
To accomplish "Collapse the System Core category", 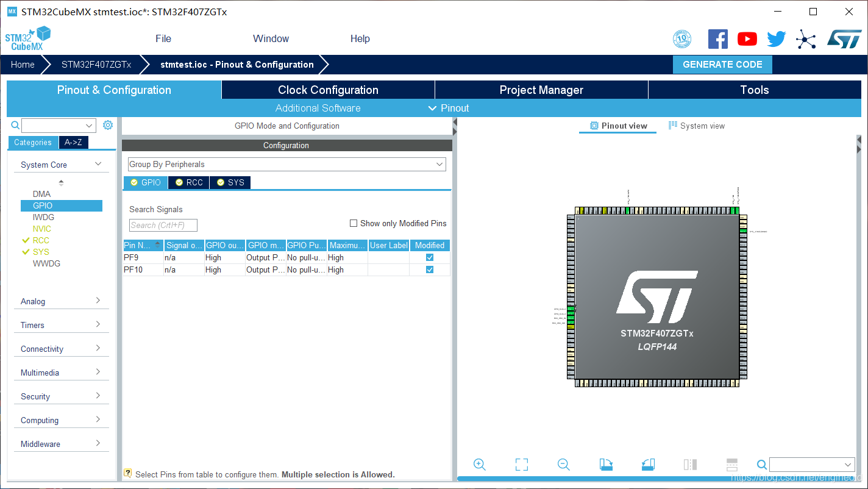I will tap(98, 164).
